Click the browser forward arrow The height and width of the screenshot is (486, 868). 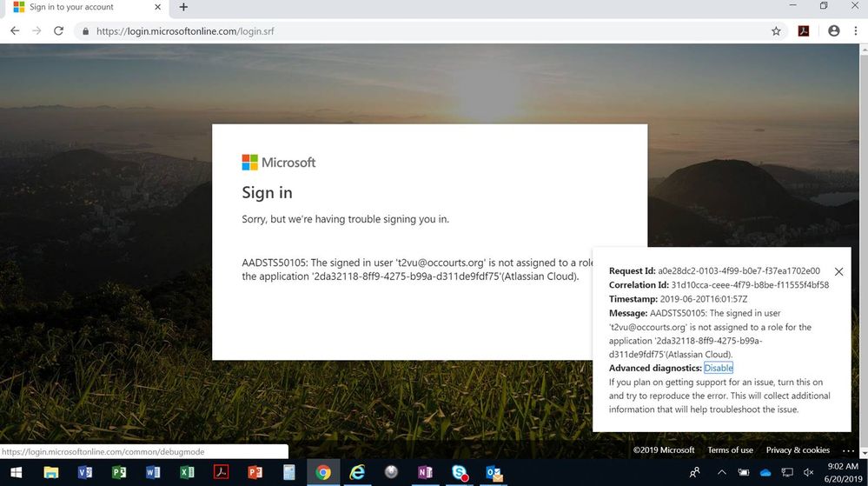tap(36, 31)
